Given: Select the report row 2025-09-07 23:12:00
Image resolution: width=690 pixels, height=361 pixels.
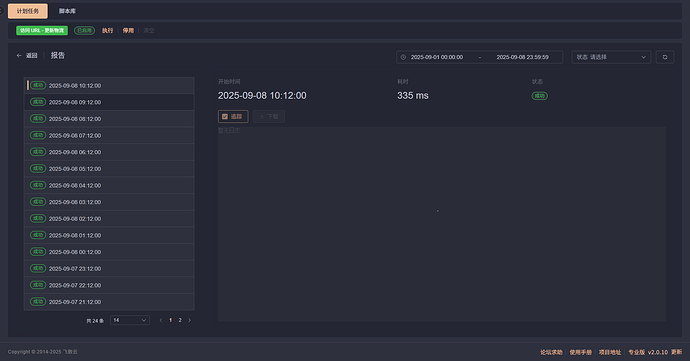Looking at the screenshot, I should (109, 269).
